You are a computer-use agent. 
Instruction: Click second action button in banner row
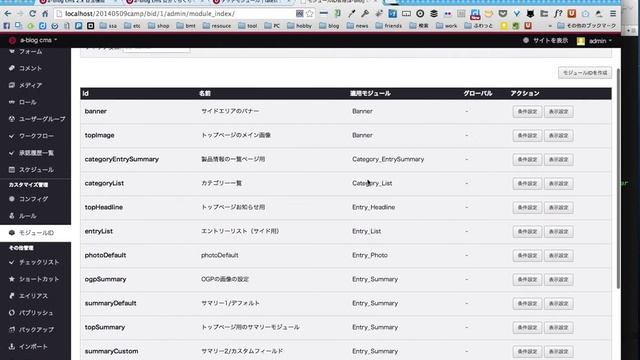pyautogui.click(x=558, y=111)
